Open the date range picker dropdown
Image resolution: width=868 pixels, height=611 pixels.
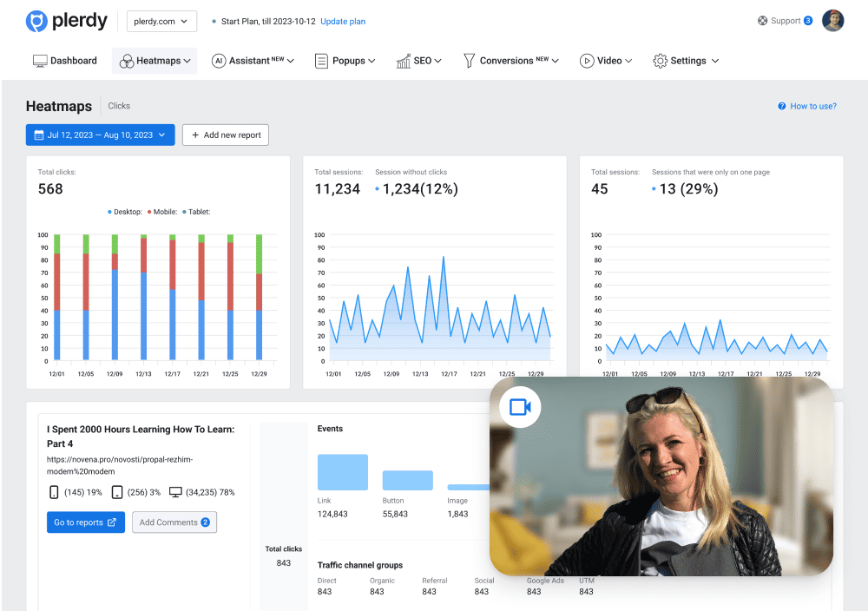[100, 135]
